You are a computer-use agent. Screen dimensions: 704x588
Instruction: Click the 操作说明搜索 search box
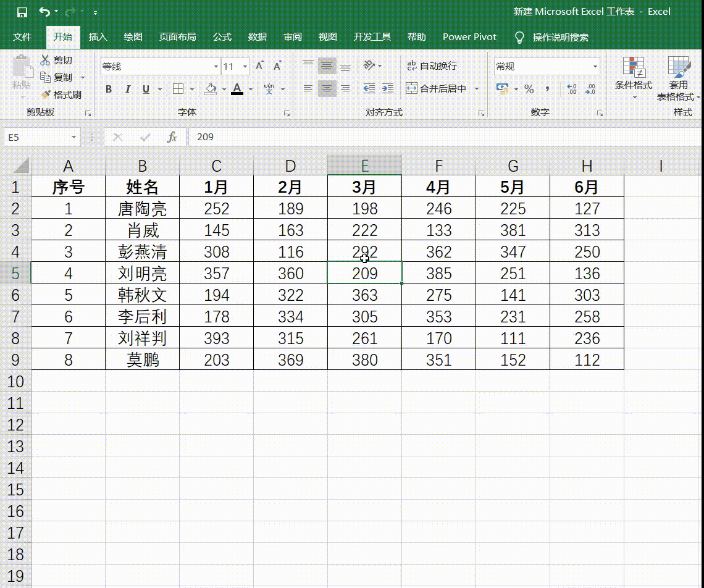(560, 37)
